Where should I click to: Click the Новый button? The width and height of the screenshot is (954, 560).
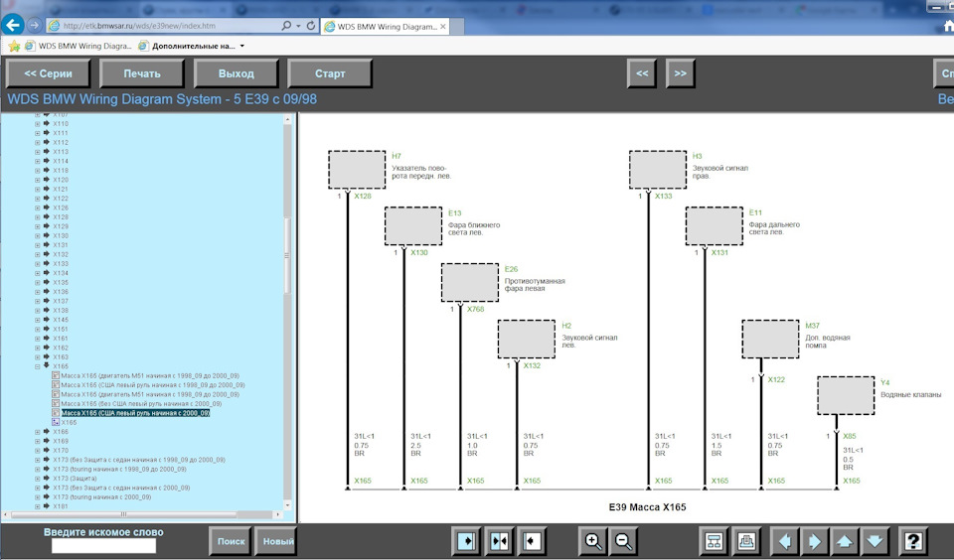275,541
